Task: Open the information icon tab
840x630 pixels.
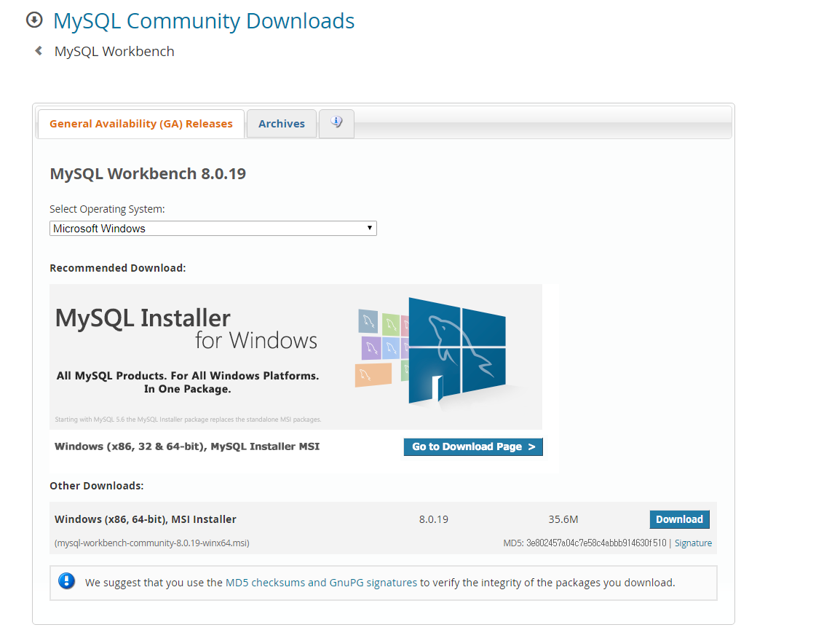Action: pyautogui.click(x=336, y=123)
